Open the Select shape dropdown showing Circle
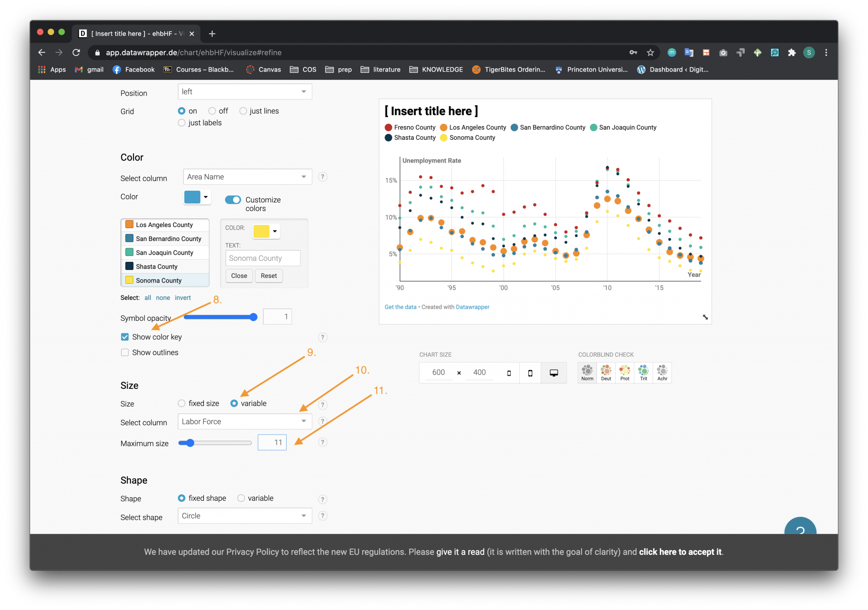The image size is (868, 610). coord(245,516)
